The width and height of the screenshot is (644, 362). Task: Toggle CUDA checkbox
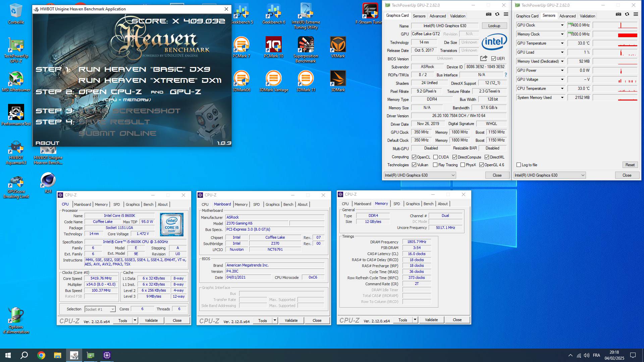(435, 157)
